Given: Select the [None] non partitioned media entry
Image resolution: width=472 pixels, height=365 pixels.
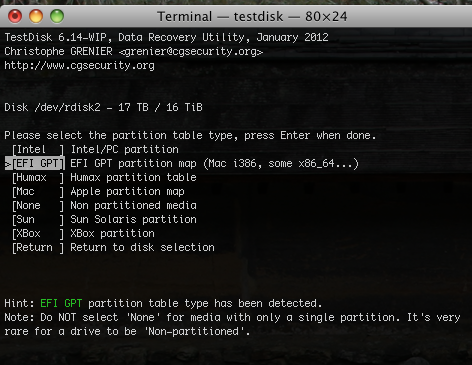Looking at the screenshot, I should click(38, 206).
